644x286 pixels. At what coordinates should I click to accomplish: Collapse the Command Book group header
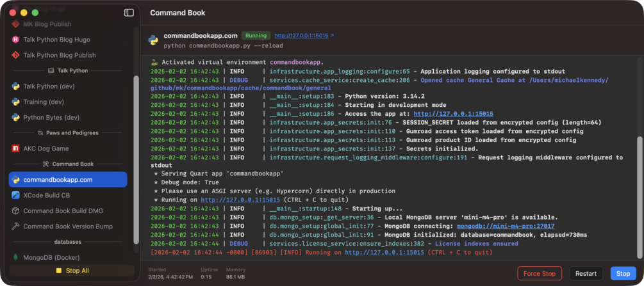(x=68, y=164)
